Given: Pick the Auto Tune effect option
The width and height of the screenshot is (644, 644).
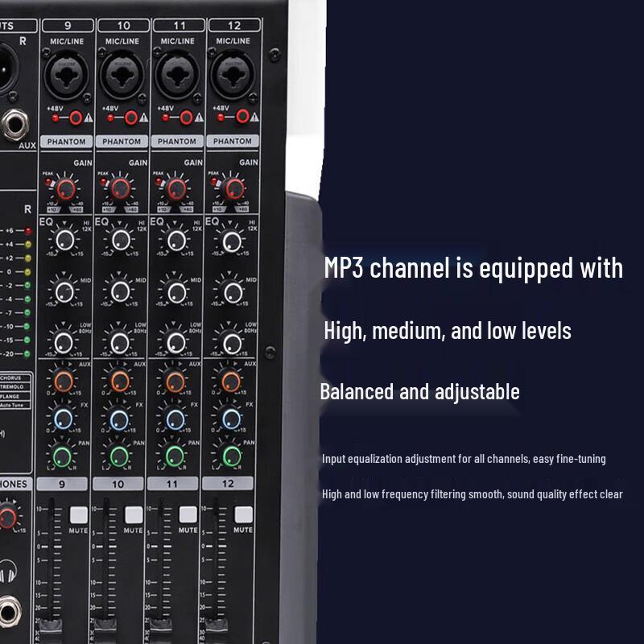Looking at the screenshot, I should (x=13, y=405).
